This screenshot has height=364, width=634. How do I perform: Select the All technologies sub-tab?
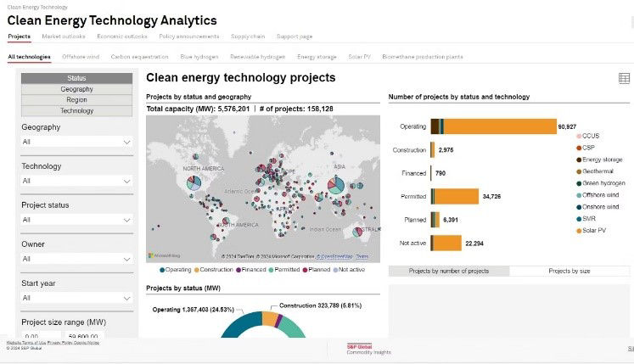pyautogui.click(x=29, y=57)
